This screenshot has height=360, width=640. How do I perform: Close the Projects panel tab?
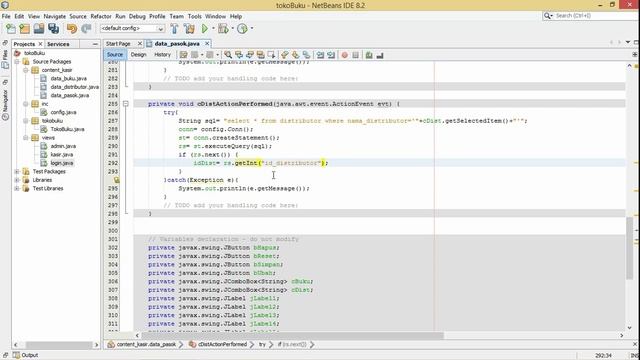(40, 44)
